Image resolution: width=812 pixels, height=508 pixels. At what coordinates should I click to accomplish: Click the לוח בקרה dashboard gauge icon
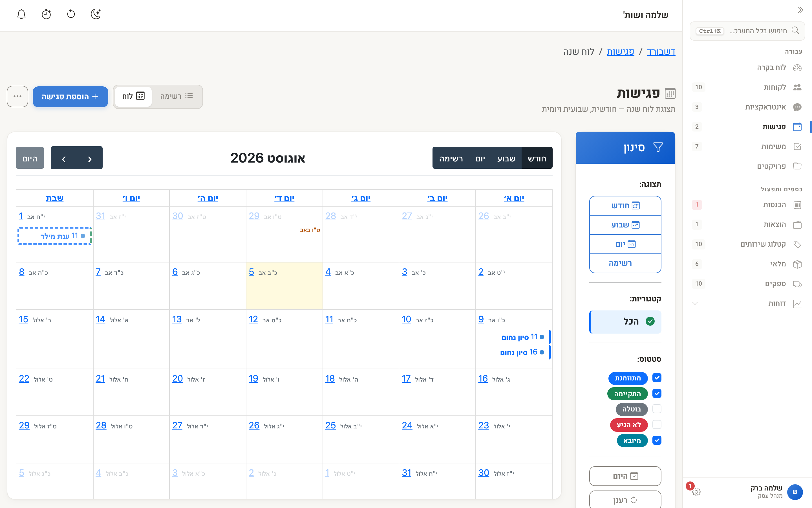coord(797,67)
